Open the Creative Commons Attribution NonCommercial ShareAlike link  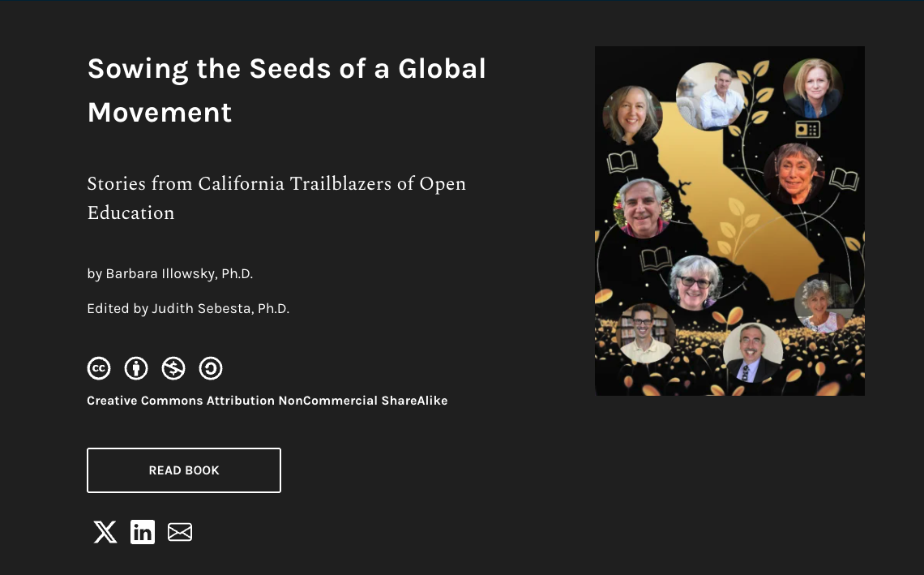267,401
